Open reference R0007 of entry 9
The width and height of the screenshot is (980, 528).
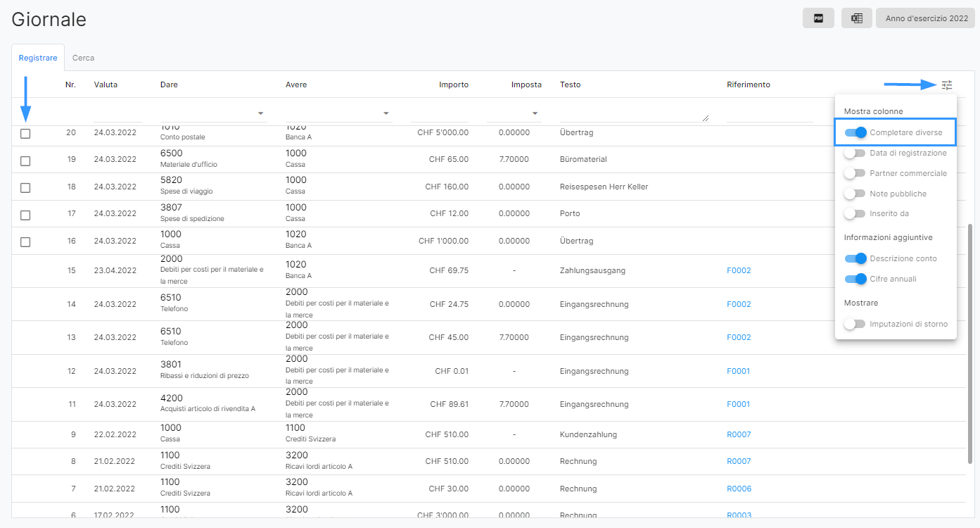(x=739, y=434)
